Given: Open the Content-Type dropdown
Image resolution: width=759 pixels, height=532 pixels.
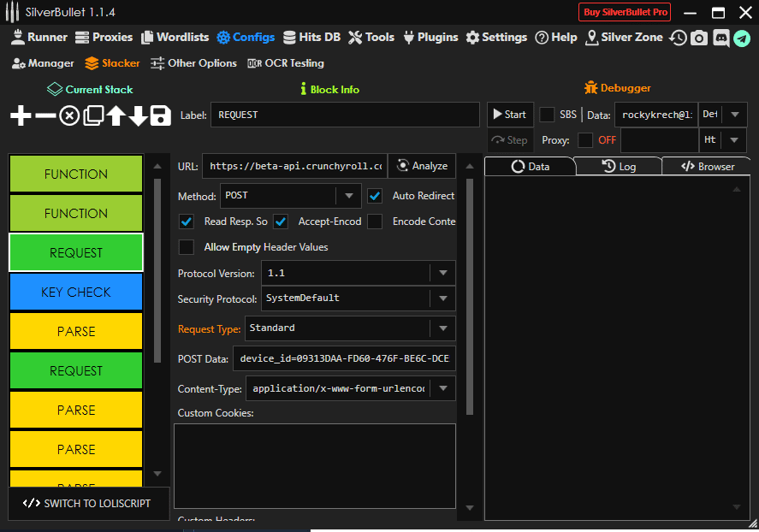Looking at the screenshot, I should [x=351, y=388].
